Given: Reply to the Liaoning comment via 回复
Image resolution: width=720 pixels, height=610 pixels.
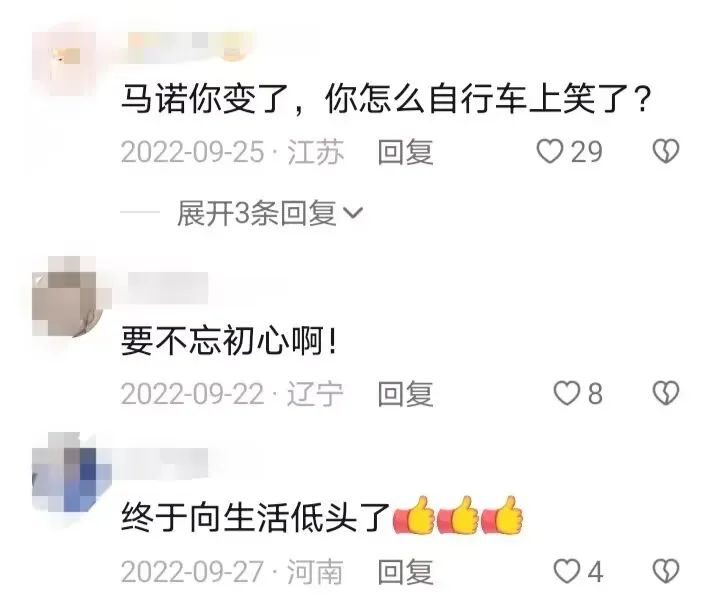Looking at the screenshot, I should [x=405, y=394].
